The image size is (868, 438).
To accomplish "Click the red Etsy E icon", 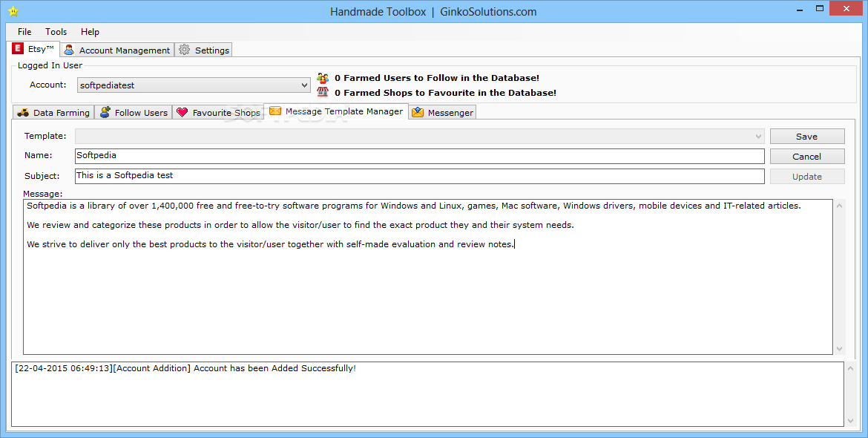I will pyautogui.click(x=19, y=49).
